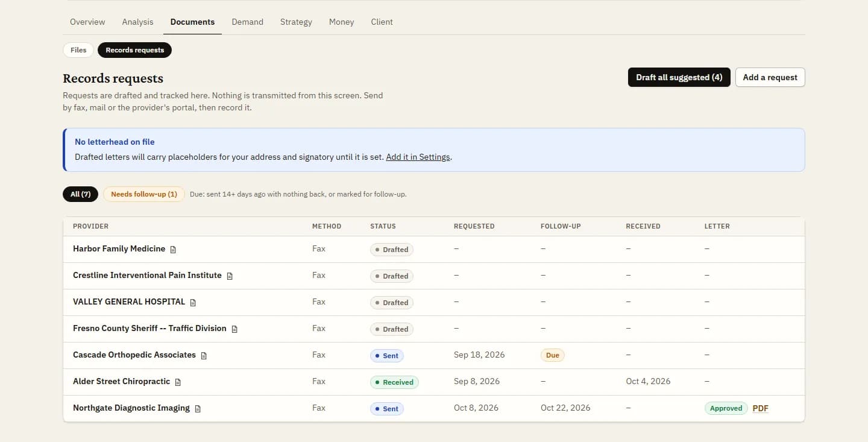Open the Client tab

[x=382, y=22]
